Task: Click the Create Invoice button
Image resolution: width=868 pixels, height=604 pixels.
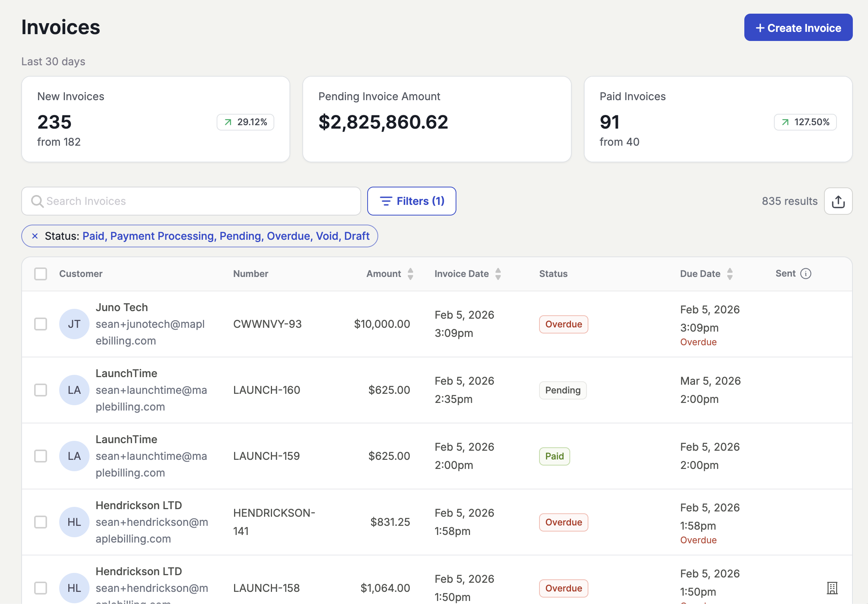Action: (x=798, y=28)
